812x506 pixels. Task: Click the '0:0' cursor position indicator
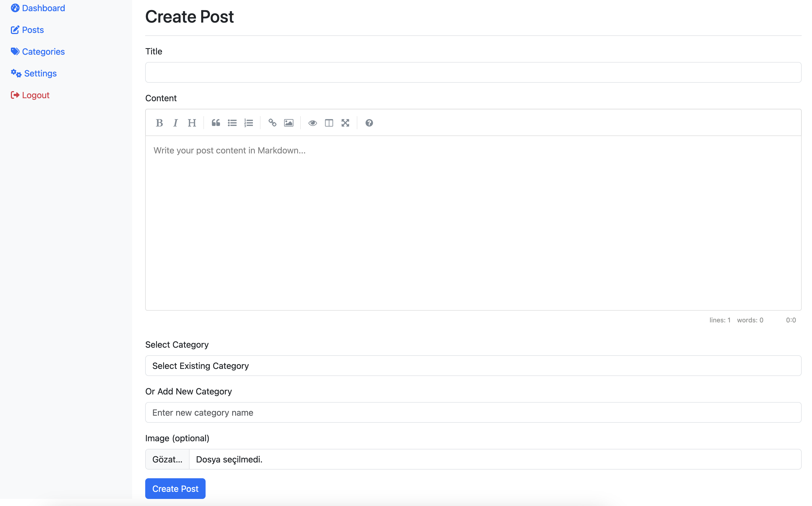coord(791,320)
